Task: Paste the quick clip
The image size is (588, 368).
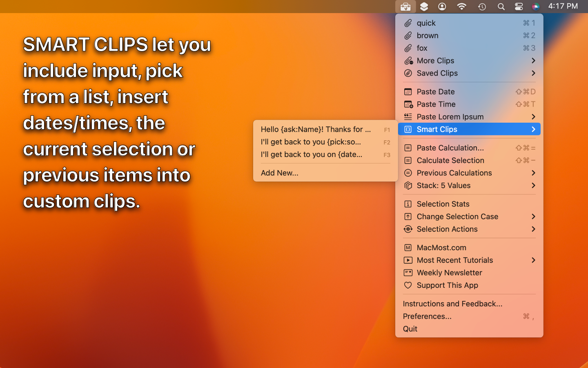Action: [x=469, y=23]
